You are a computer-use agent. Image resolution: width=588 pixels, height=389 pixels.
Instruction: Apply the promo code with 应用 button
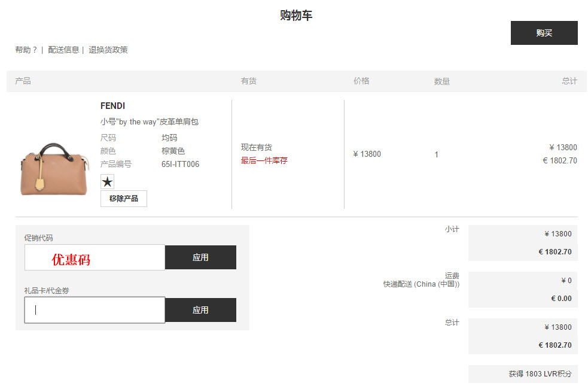(x=200, y=257)
